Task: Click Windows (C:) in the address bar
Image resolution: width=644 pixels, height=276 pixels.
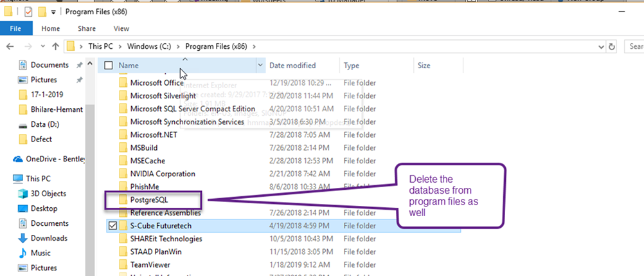Action: click(150, 46)
